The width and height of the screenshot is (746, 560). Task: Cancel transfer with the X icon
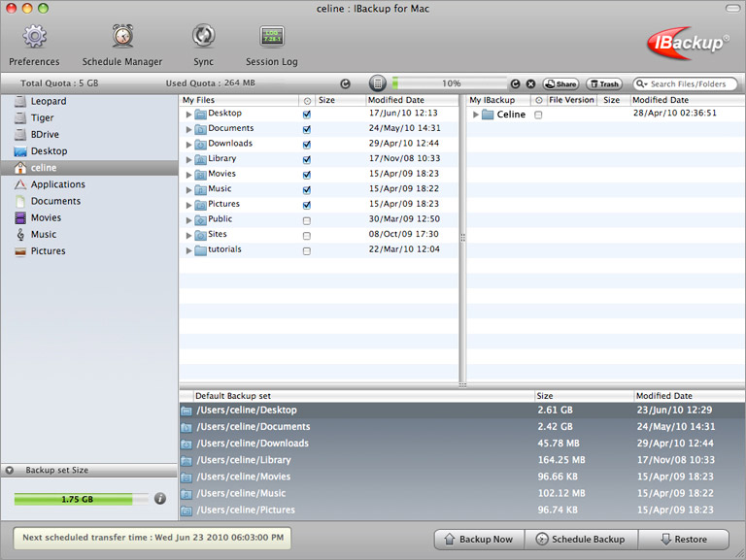[x=530, y=83]
